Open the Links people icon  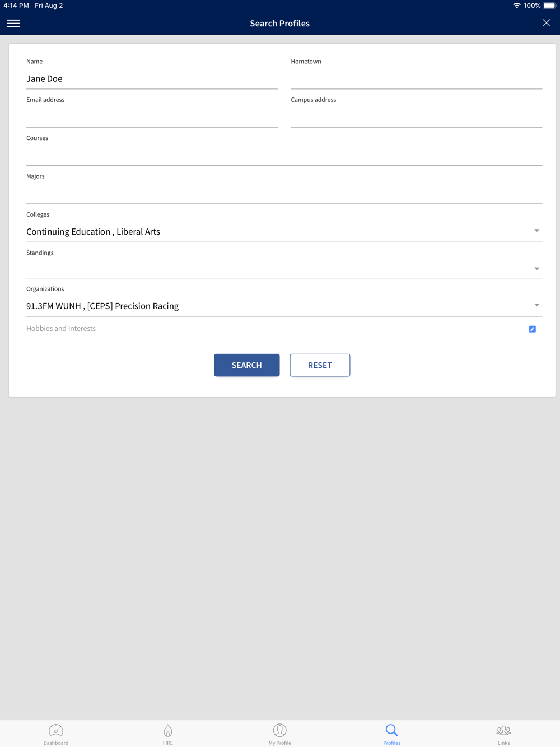click(503, 730)
